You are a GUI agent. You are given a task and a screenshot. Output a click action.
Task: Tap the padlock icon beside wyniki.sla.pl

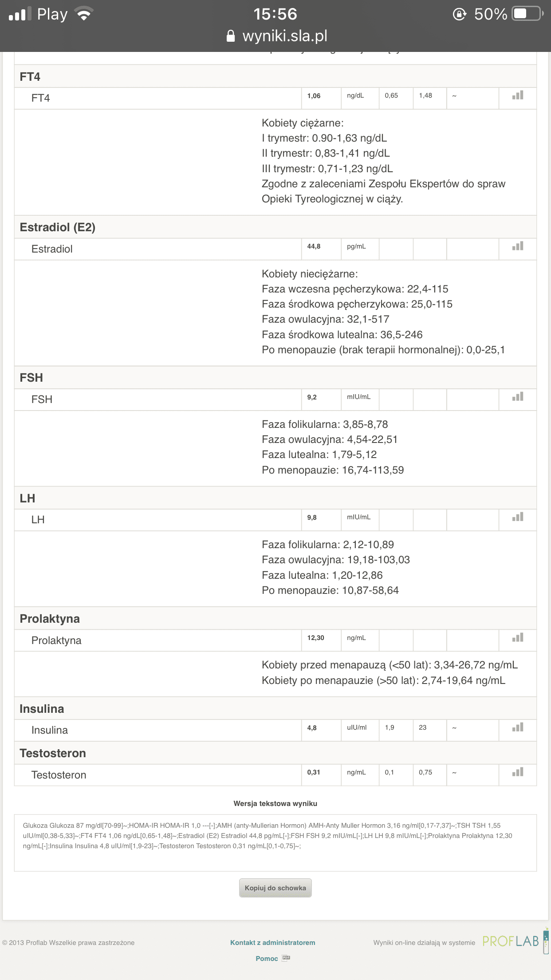[231, 36]
